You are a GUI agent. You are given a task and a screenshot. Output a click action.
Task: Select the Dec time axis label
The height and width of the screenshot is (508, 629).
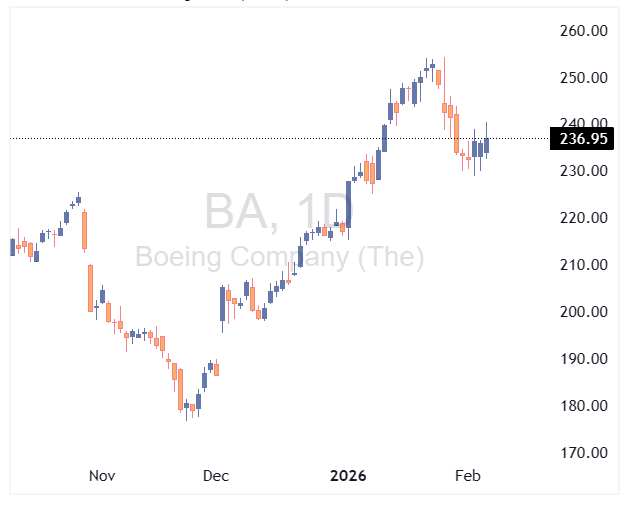click(x=215, y=476)
